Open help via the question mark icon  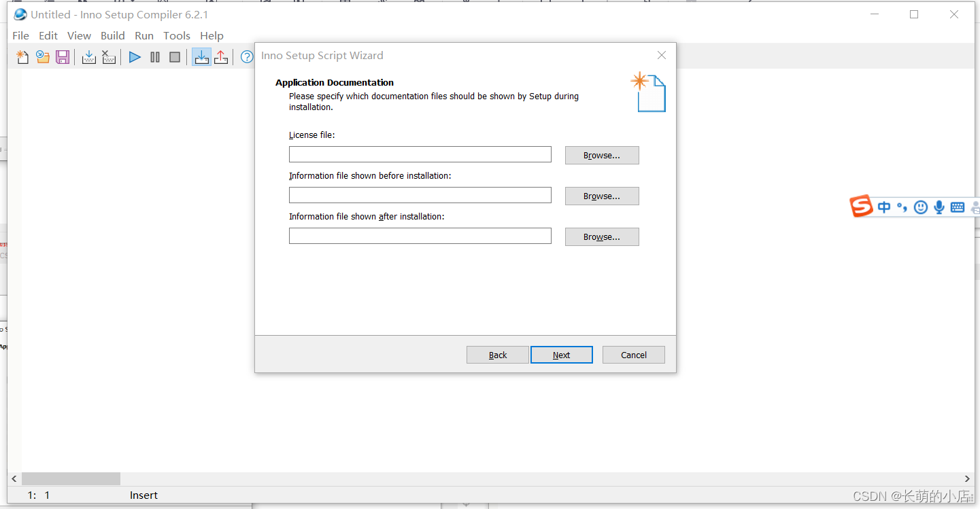point(247,57)
